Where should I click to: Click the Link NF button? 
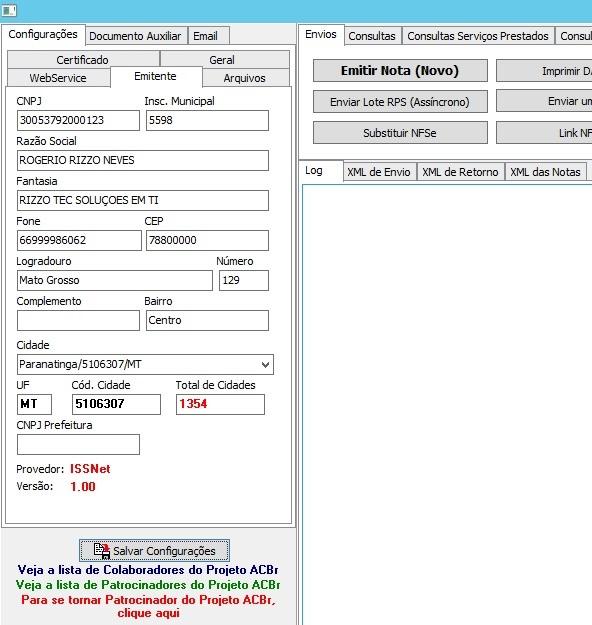pyautogui.click(x=544, y=133)
